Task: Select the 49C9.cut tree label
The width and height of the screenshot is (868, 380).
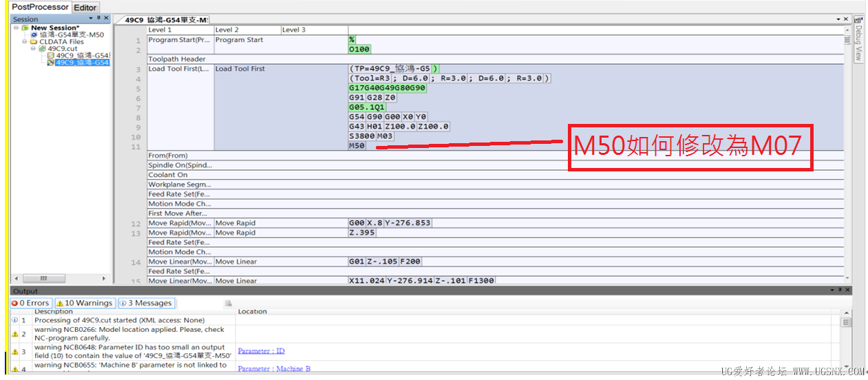Action: pyautogui.click(x=62, y=48)
